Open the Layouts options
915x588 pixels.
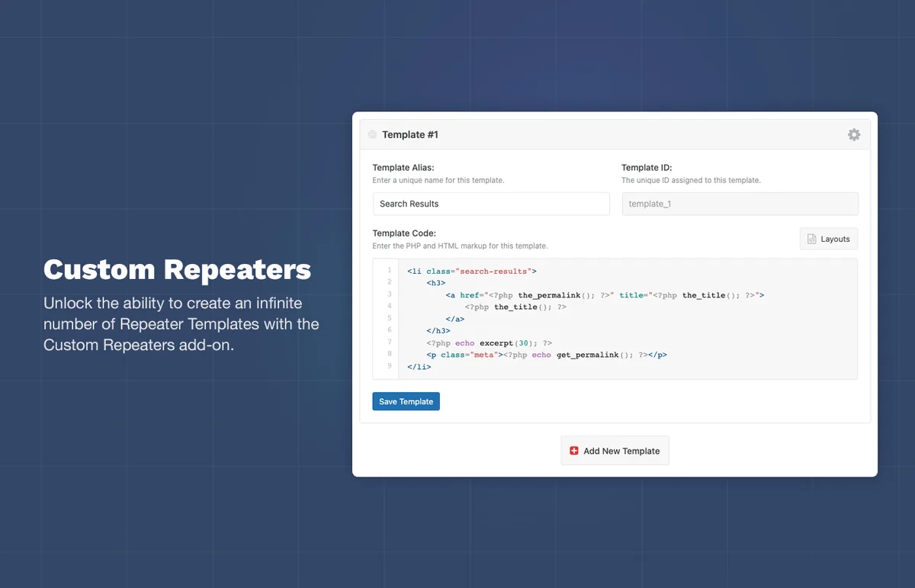tap(829, 239)
